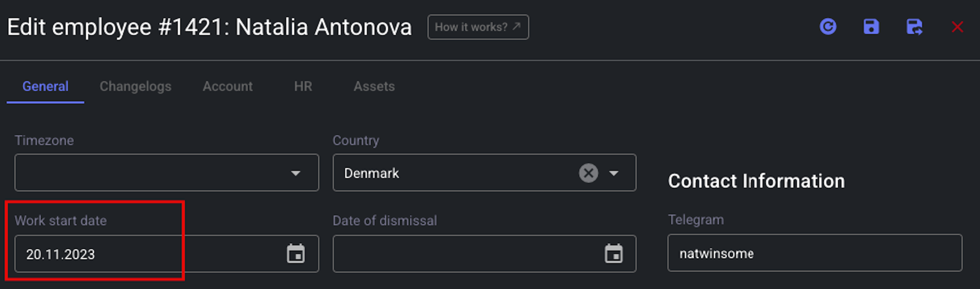Viewport: 980px width, 289px height.
Task: Click the "How it works?" button
Action: 478,27
